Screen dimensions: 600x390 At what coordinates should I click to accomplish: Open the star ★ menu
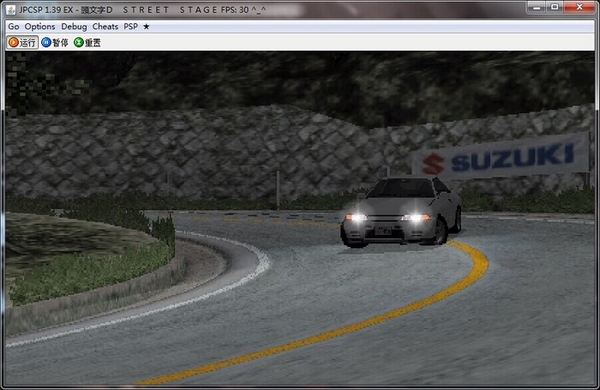click(146, 26)
